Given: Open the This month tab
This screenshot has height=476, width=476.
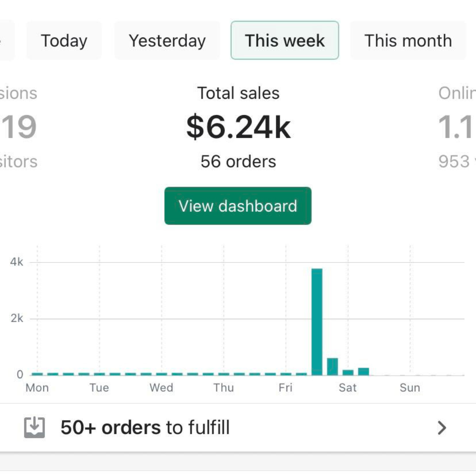Looking at the screenshot, I should [408, 41].
